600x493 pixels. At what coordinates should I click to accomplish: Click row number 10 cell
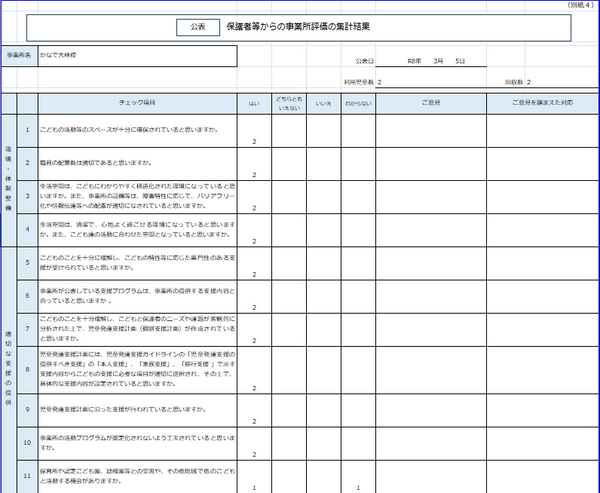pyautogui.click(x=27, y=443)
